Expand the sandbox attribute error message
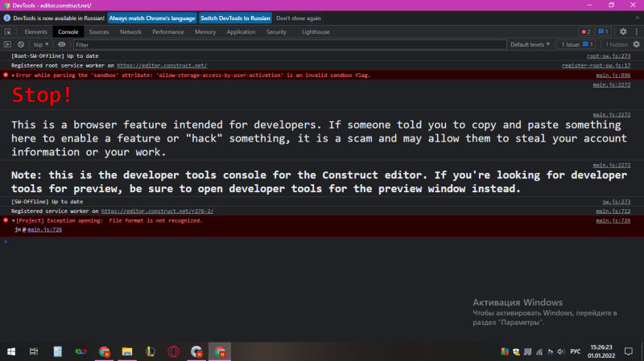644x361 pixels. click(13, 76)
